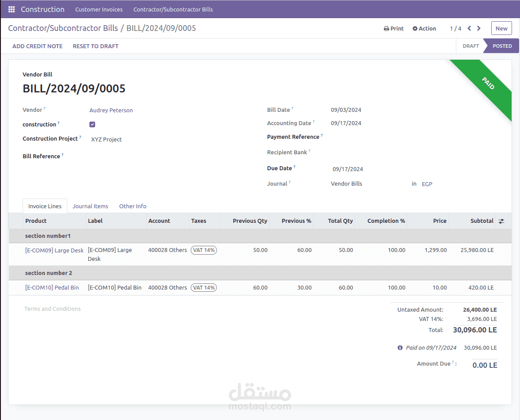Screen dimensions: 520x420
Task: Click the New button
Action: [x=501, y=28]
